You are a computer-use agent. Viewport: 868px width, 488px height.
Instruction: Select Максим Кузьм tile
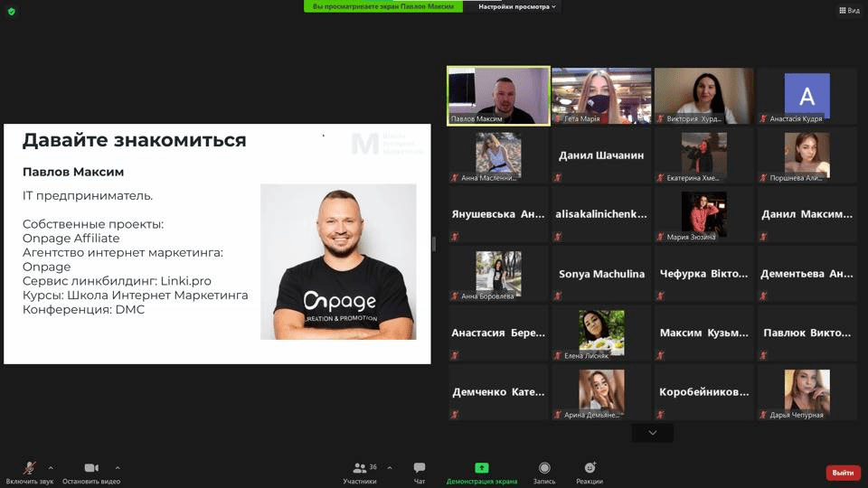point(704,333)
